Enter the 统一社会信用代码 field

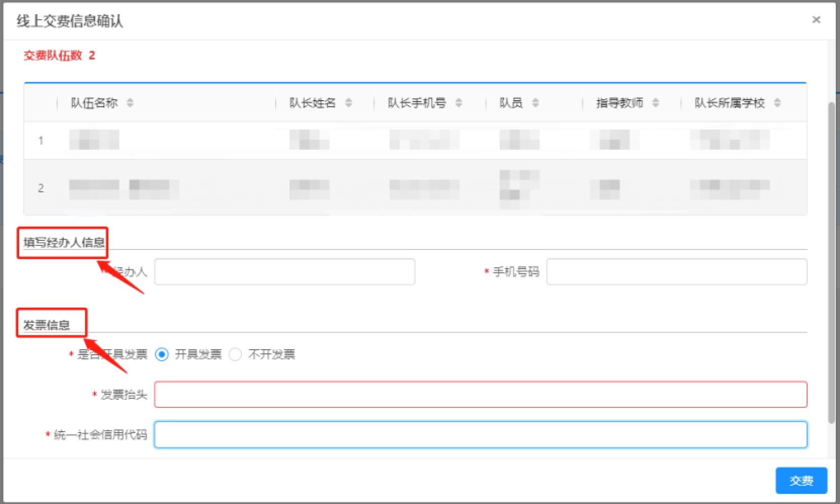point(480,435)
